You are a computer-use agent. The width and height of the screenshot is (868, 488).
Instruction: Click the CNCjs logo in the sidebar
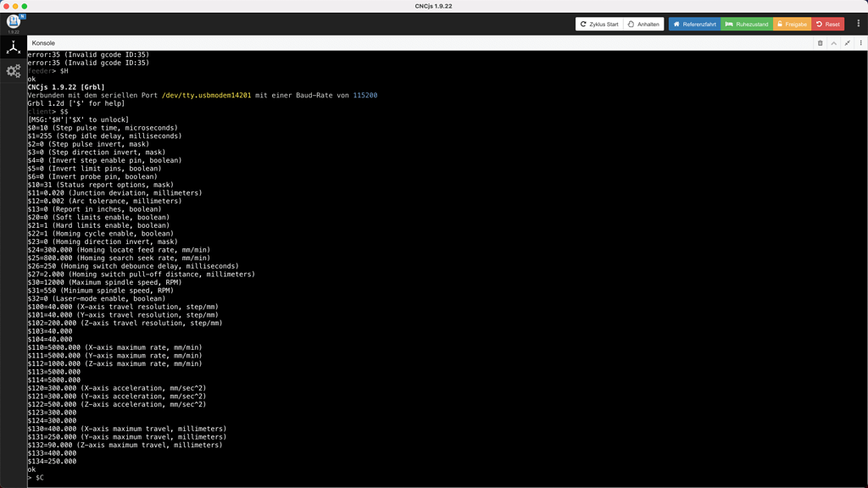click(13, 21)
